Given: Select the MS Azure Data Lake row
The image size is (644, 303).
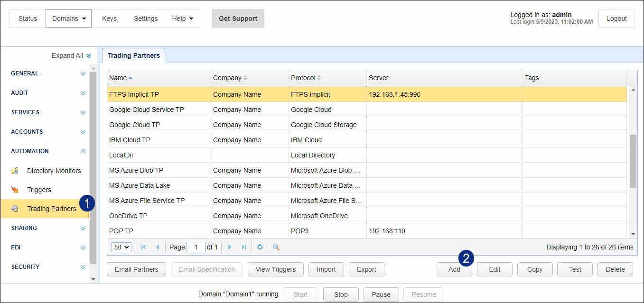Looking at the screenshot, I should [x=367, y=185].
